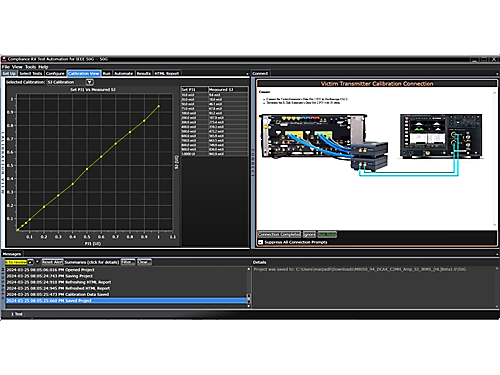500x375 pixels.
Task: Toggle Suppress All Connection Prompts checkbox
Action: [261, 242]
